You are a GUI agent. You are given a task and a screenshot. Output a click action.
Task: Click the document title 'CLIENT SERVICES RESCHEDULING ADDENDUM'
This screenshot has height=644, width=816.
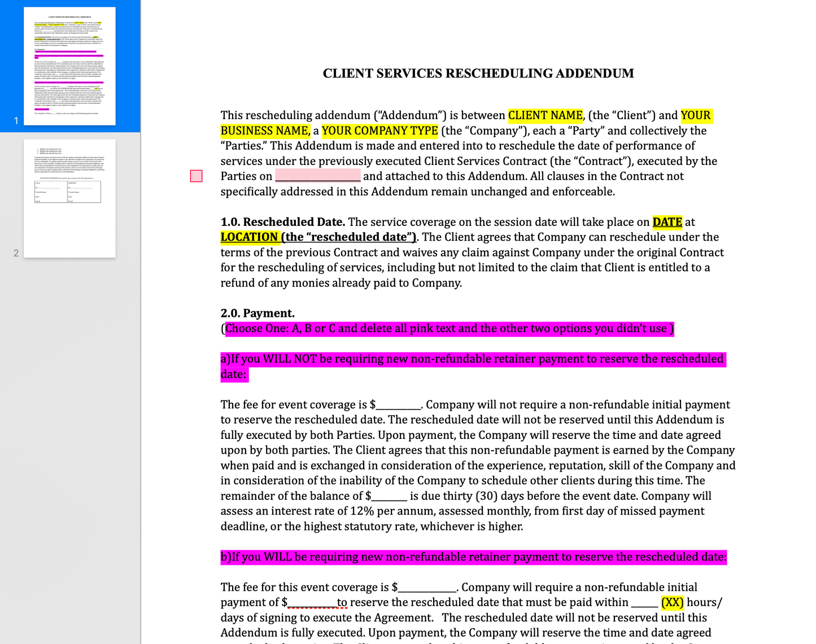pos(478,73)
